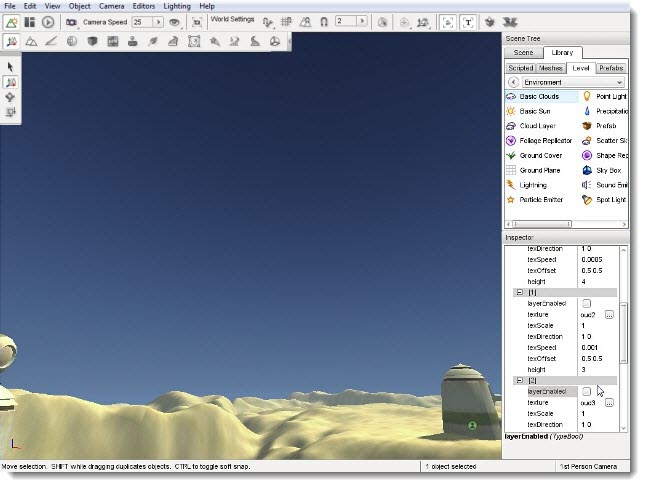Click browse button beside texture in layer [1]
The image size is (645, 487).
pos(608,314)
